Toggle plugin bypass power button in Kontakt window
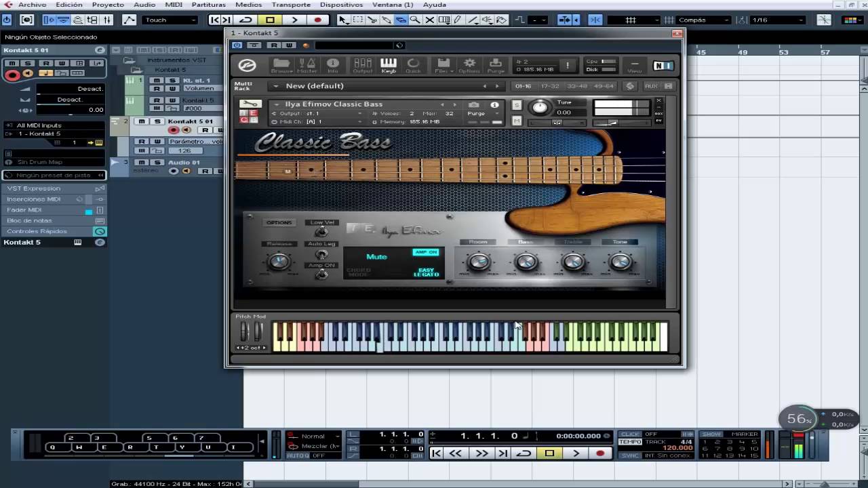Image resolution: width=868 pixels, height=488 pixels. click(237, 45)
